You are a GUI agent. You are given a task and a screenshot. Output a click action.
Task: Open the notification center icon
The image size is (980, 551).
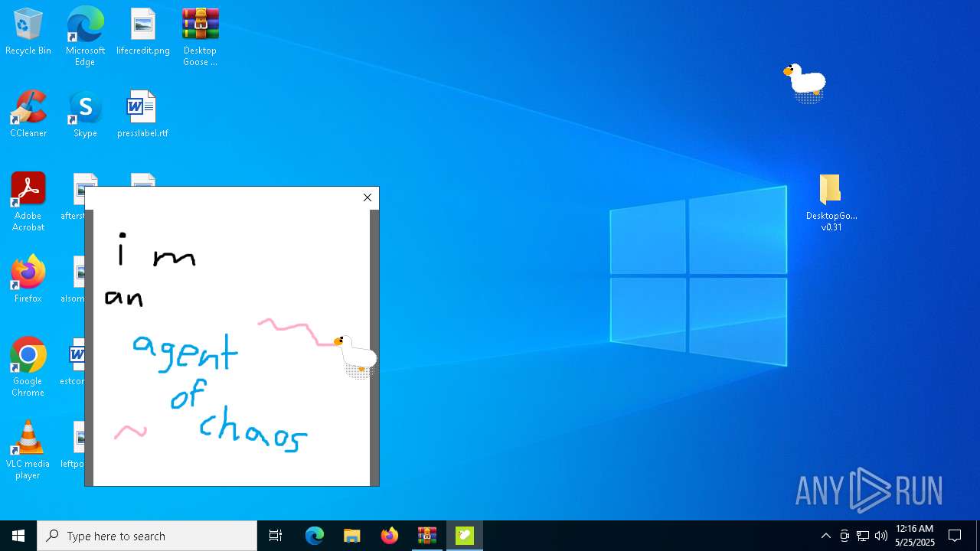coord(955,536)
